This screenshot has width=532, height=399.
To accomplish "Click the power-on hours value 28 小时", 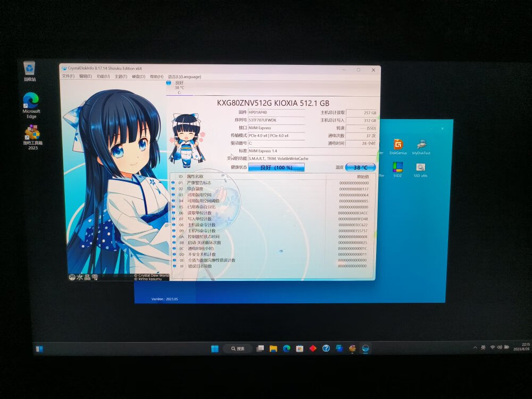I will tap(361, 143).
